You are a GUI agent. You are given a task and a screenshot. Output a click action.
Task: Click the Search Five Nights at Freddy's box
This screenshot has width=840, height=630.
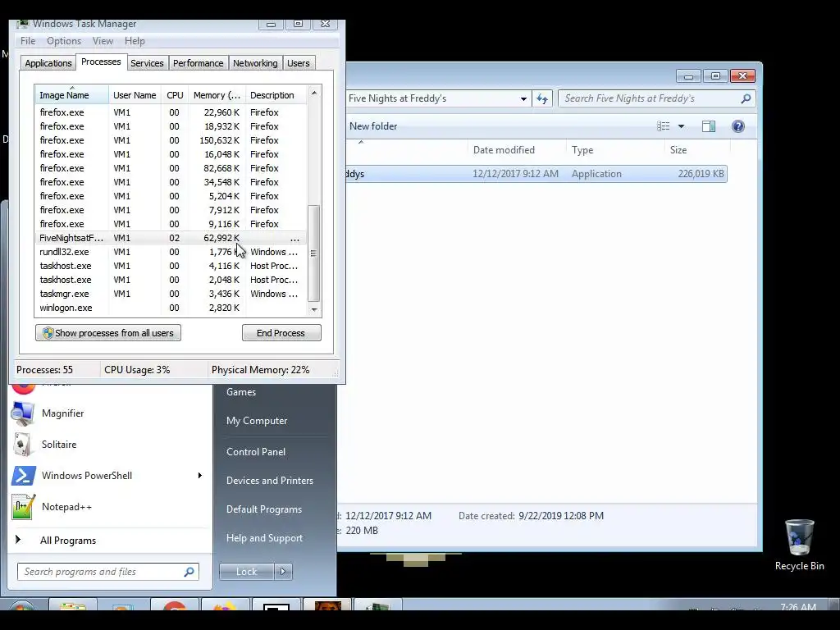tap(657, 98)
